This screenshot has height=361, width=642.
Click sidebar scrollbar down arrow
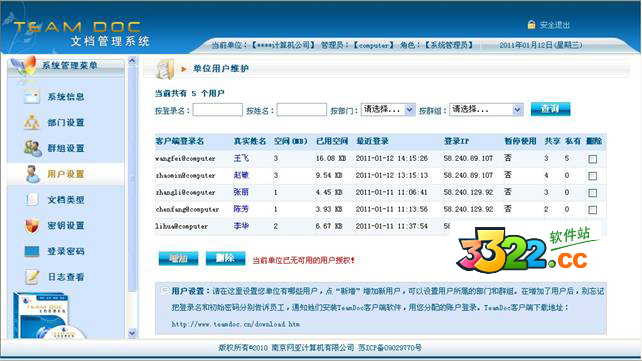(132, 333)
